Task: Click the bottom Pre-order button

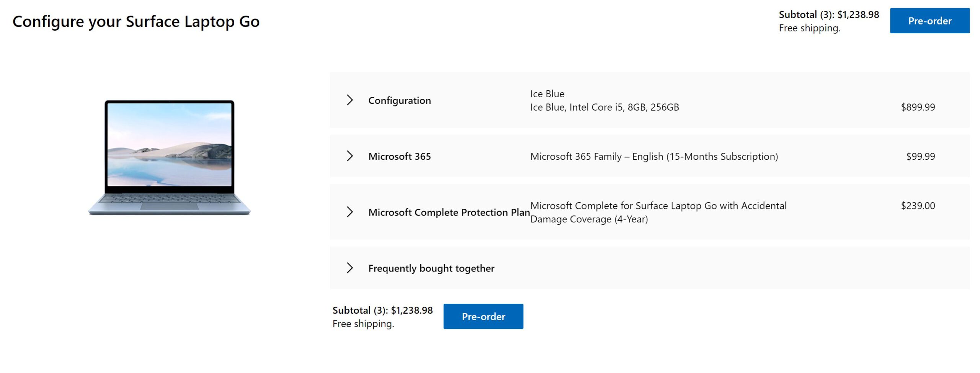Action: (483, 316)
